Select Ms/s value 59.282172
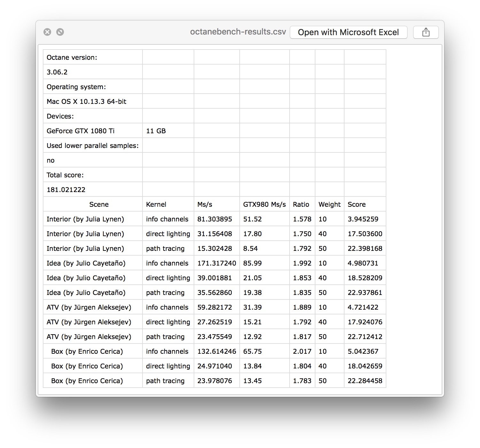Image resolution: width=480 pixels, height=448 pixels. click(x=217, y=307)
